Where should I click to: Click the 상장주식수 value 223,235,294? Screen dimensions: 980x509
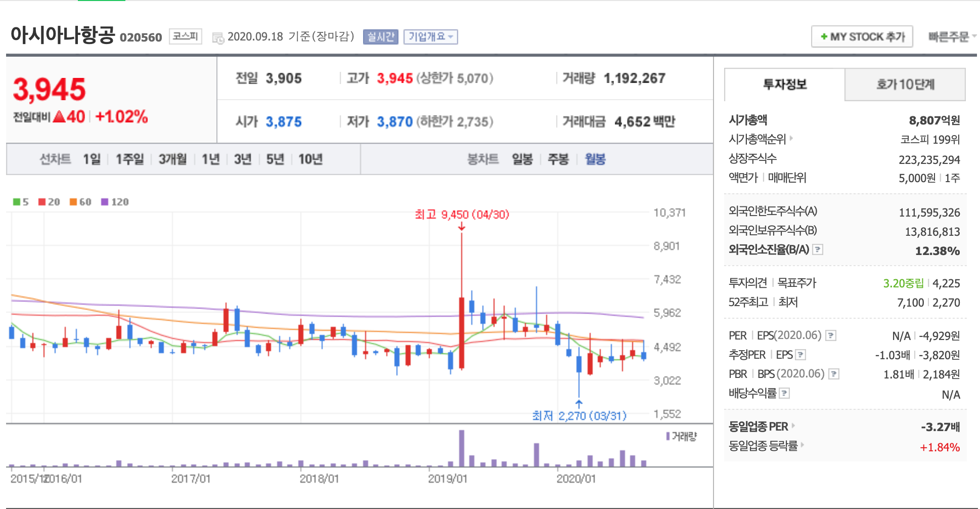pyautogui.click(x=929, y=160)
